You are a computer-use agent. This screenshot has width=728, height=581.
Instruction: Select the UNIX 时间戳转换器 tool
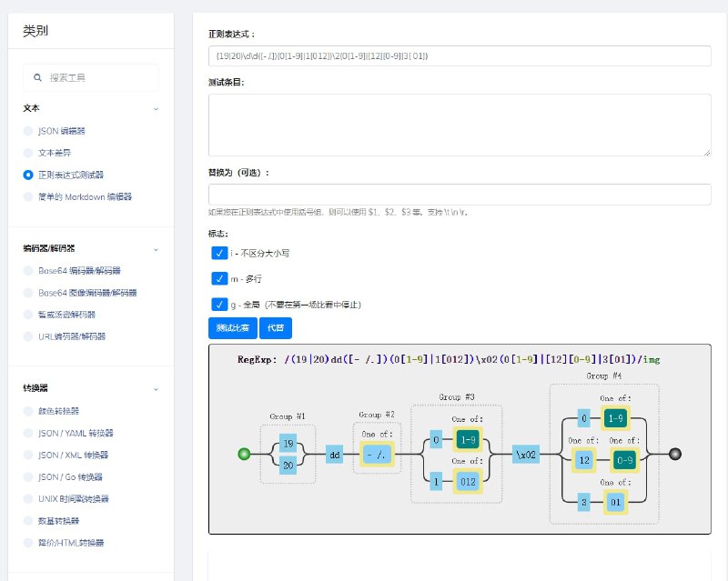tap(75, 499)
